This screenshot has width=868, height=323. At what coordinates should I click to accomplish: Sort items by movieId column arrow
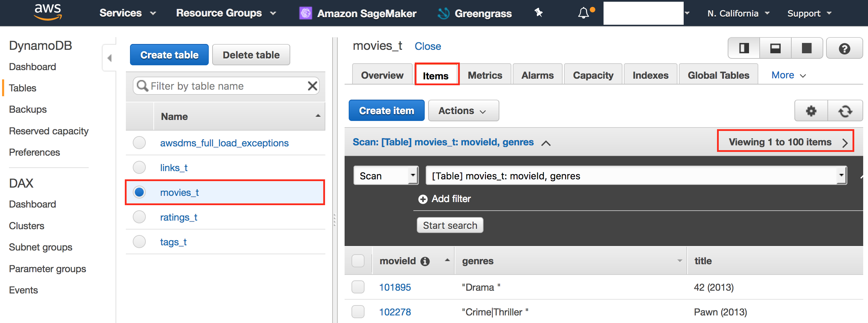tap(447, 260)
